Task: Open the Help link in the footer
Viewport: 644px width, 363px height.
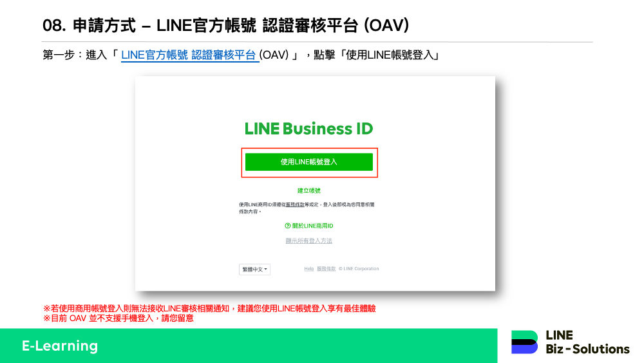Action: tap(309, 269)
